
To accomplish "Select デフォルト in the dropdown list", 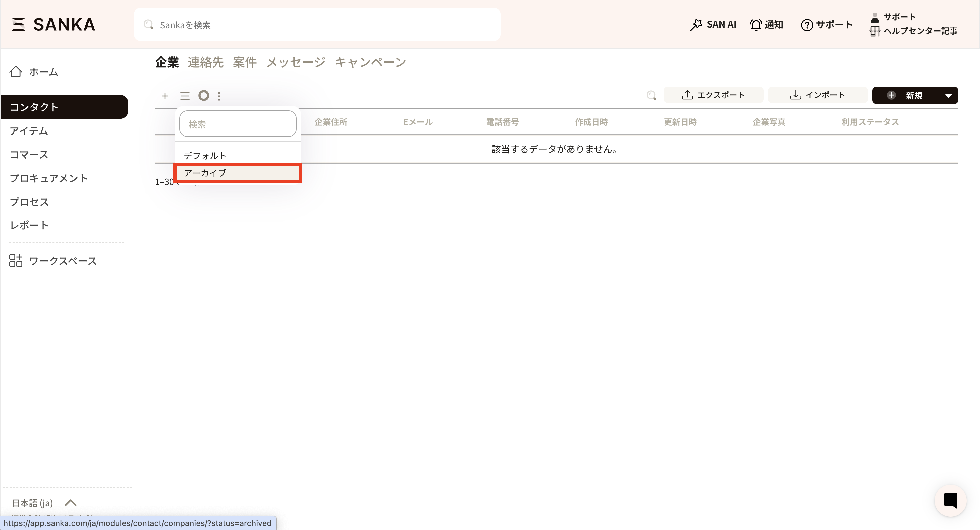I will click(x=205, y=156).
